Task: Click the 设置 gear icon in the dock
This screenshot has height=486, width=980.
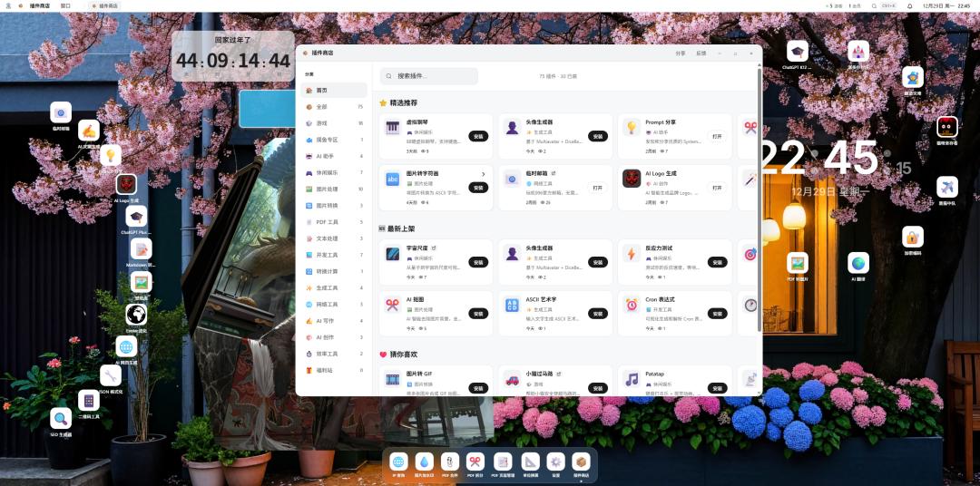Action: pos(555,462)
